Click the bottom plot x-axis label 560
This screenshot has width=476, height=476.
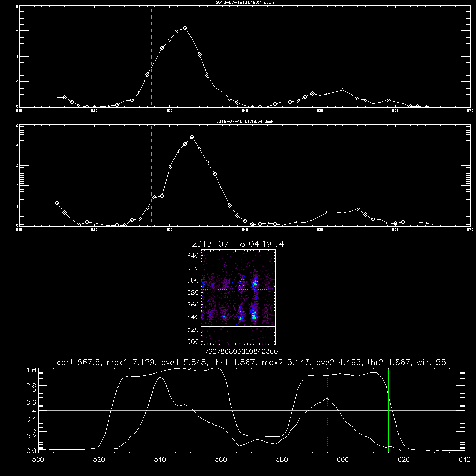pos(221,460)
